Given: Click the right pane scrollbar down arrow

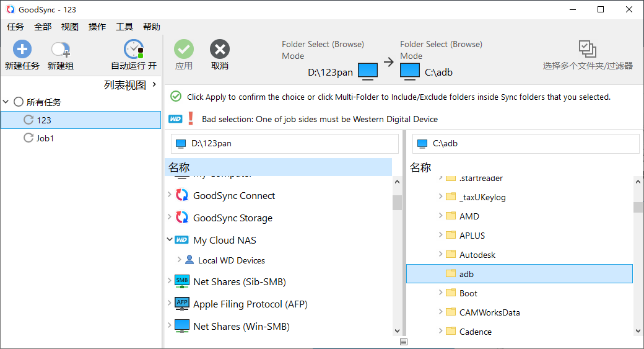Looking at the screenshot, I should 638,330.
